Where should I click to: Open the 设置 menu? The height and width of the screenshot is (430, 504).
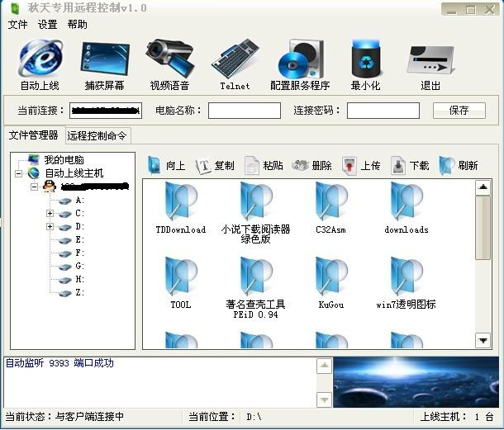tap(48, 25)
